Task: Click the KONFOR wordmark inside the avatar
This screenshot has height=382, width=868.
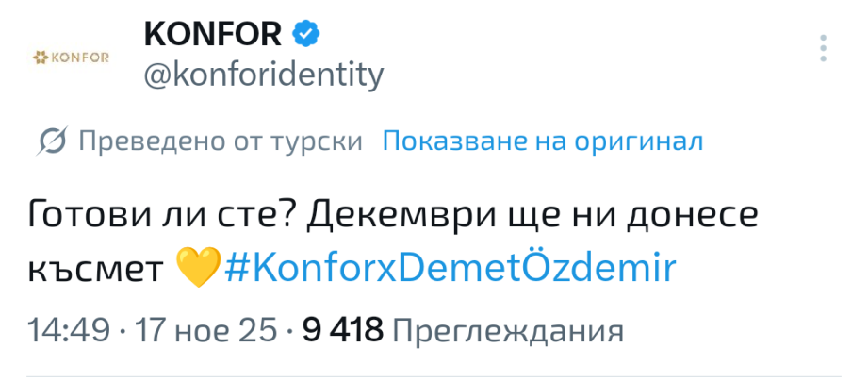Action: tap(79, 58)
